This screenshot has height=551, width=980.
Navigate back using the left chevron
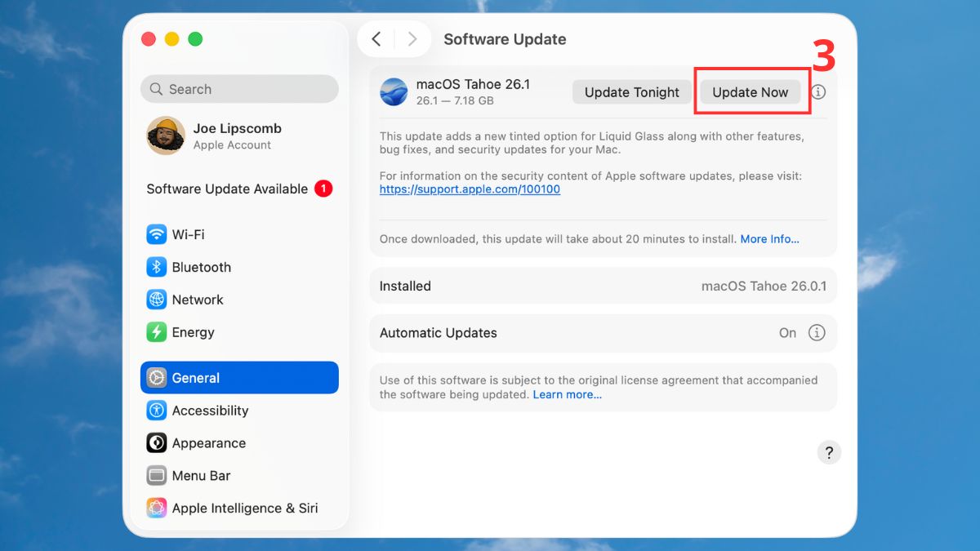tap(376, 38)
